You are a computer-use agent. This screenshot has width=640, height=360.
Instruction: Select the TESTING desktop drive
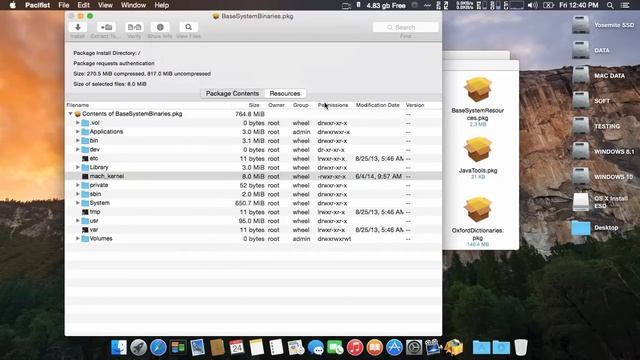tap(580, 126)
